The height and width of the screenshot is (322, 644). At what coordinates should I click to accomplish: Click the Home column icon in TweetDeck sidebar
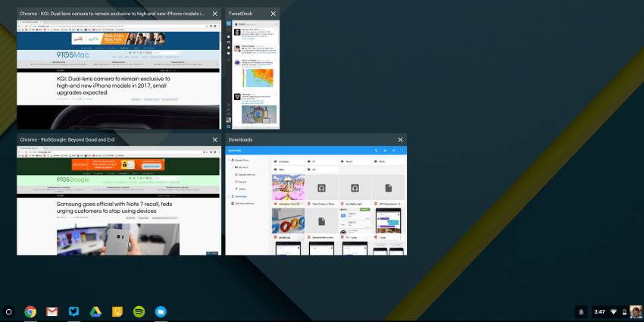pos(229,36)
